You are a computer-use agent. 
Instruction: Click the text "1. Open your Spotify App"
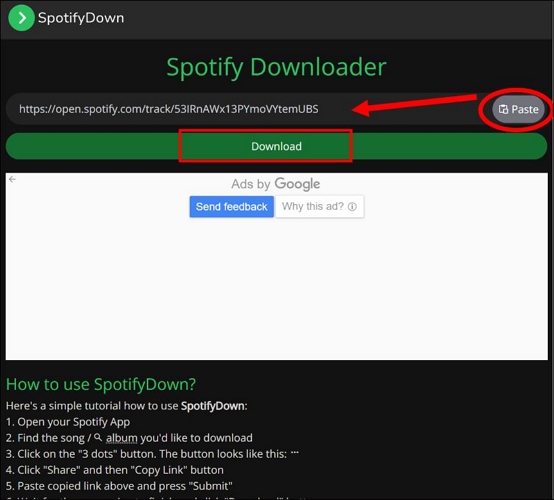pyautogui.click(x=68, y=422)
